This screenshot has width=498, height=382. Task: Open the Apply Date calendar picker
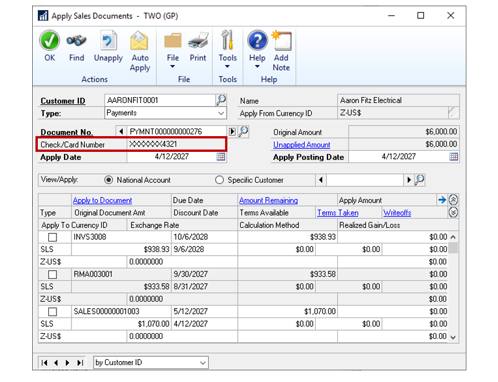[x=221, y=157]
